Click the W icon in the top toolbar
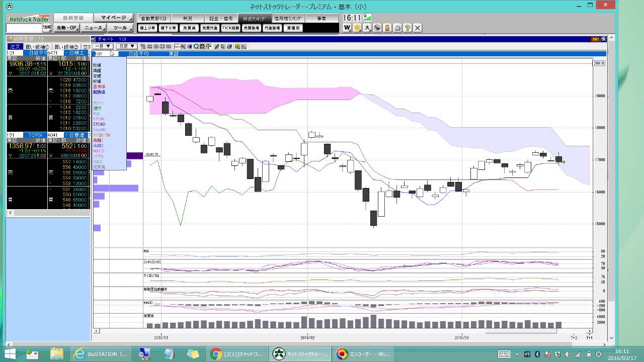The image size is (644, 362). click(x=347, y=28)
